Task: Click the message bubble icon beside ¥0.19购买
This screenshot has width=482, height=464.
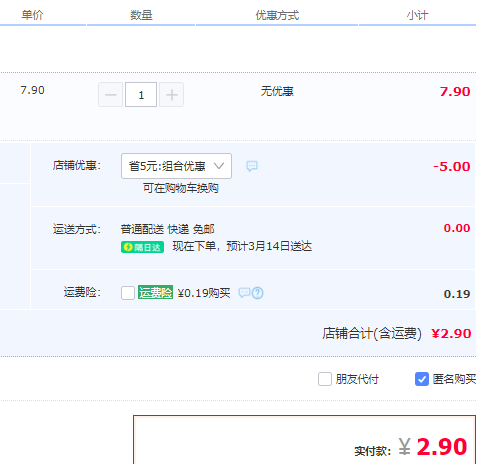Action: (x=244, y=293)
